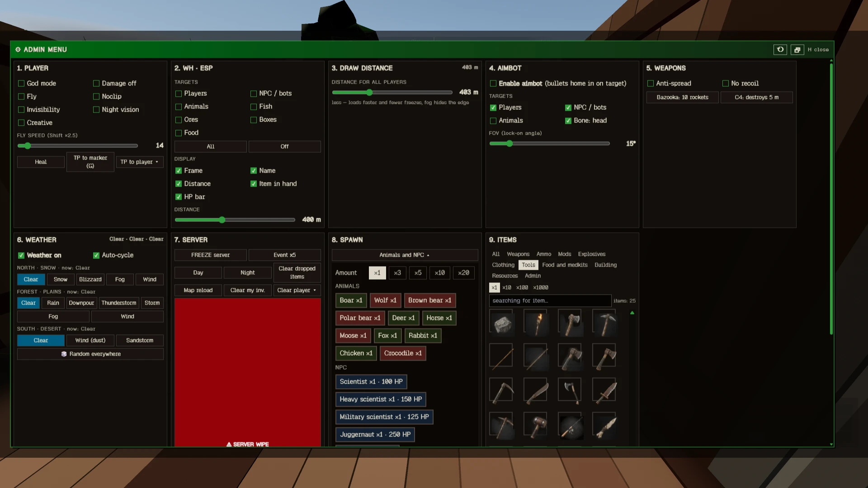The height and width of the screenshot is (488, 868).
Task: Click the admin menu vertical scrollbar
Action: (831, 199)
